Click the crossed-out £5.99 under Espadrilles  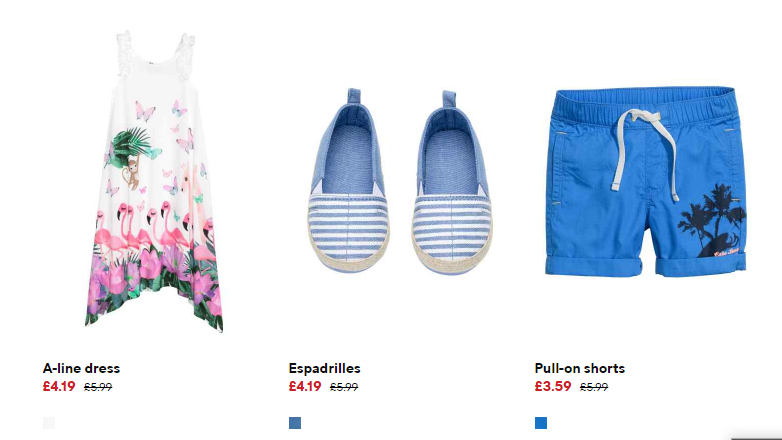[x=344, y=387]
